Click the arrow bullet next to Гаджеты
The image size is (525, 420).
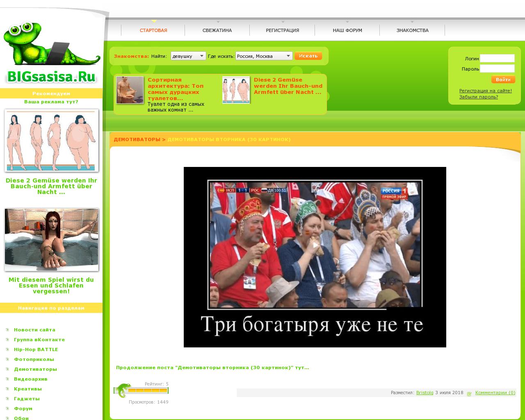pos(8,399)
